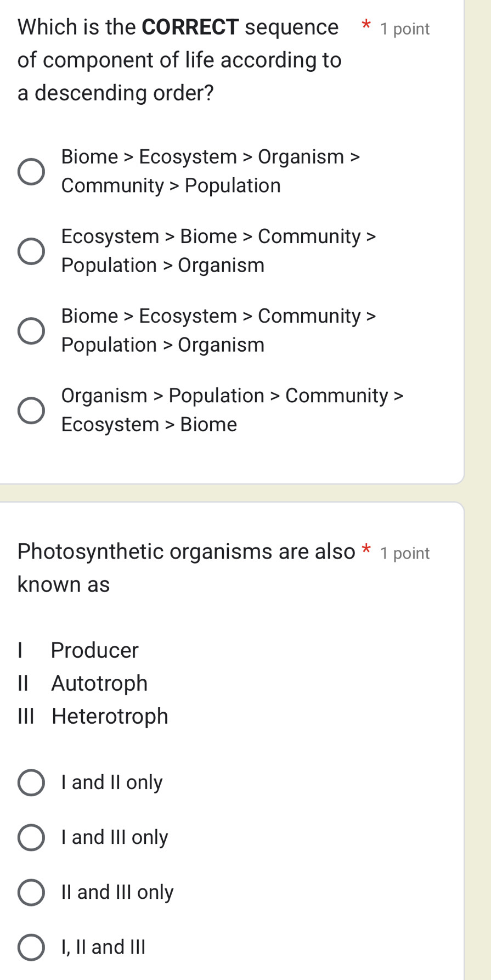Click the "I, II and III" option label text
Viewport: 491px width, 980px height.
[104, 947]
